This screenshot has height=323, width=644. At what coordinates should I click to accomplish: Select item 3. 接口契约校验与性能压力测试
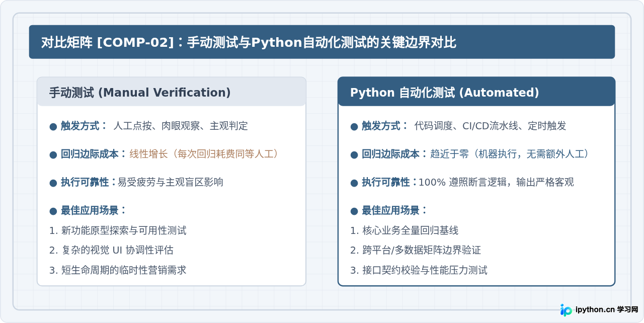click(419, 270)
